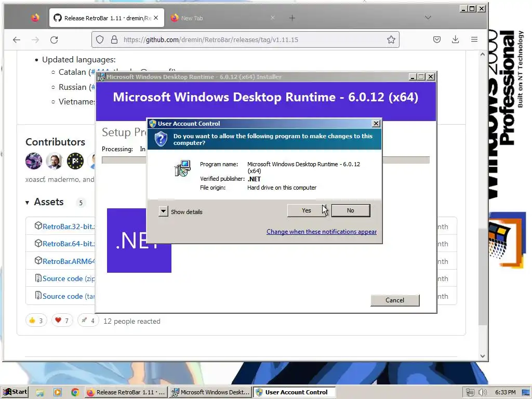Click the heart reaction
Viewport: 532px width, 399px height.
(x=62, y=320)
